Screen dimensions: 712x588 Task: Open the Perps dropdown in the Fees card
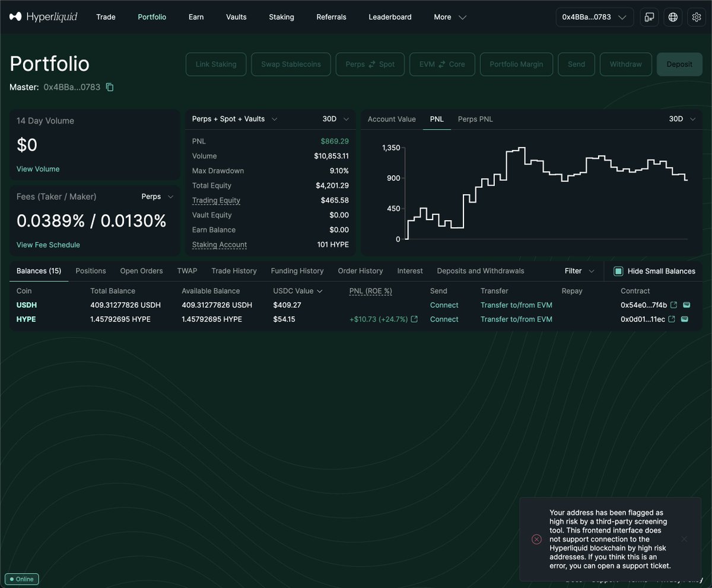pyautogui.click(x=157, y=196)
